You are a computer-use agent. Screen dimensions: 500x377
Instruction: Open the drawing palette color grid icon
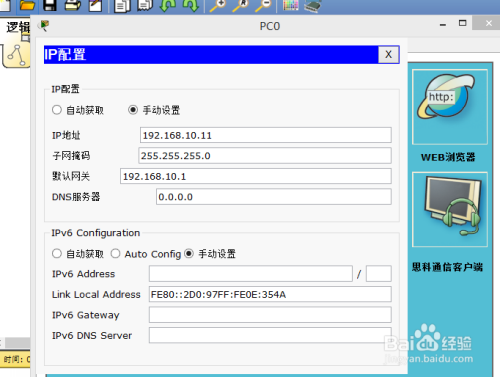(x=291, y=5)
